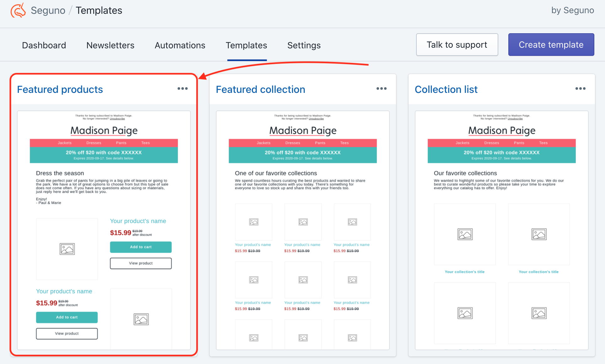Switch to the Newsletters tab
This screenshot has height=364, width=605.
[x=110, y=45]
